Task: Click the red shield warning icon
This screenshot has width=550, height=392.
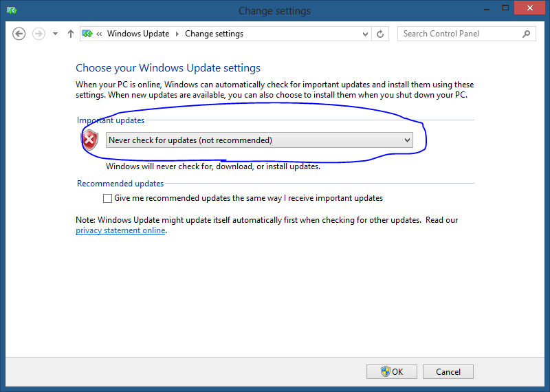Action: coord(90,140)
